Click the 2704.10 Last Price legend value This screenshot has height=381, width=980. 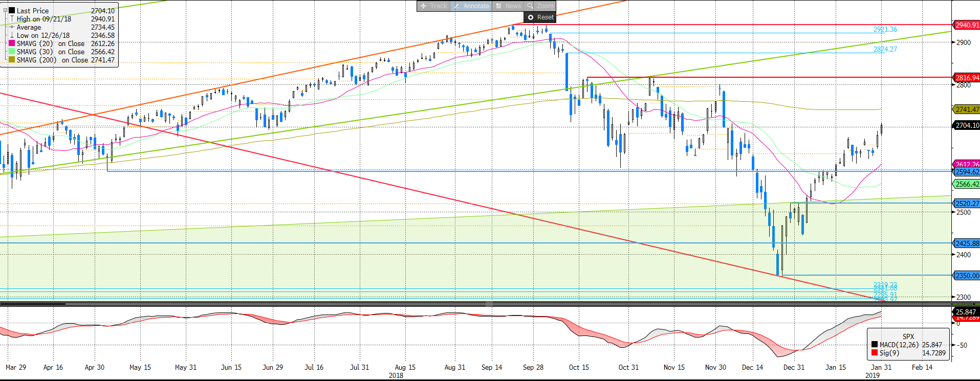click(x=103, y=11)
